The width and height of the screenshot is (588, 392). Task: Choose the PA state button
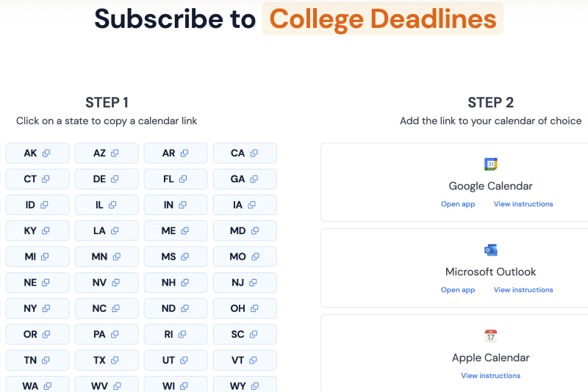click(x=107, y=334)
